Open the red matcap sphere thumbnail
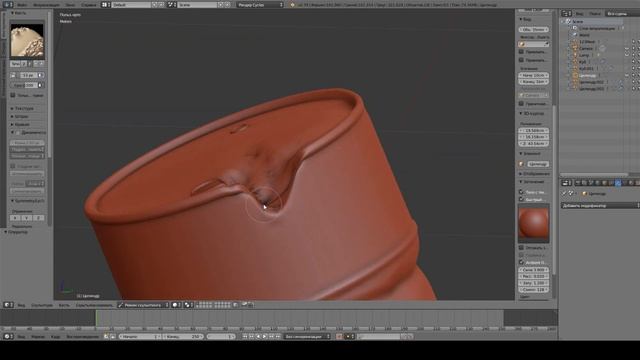This screenshot has width=640, height=360. pyautogui.click(x=533, y=223)
